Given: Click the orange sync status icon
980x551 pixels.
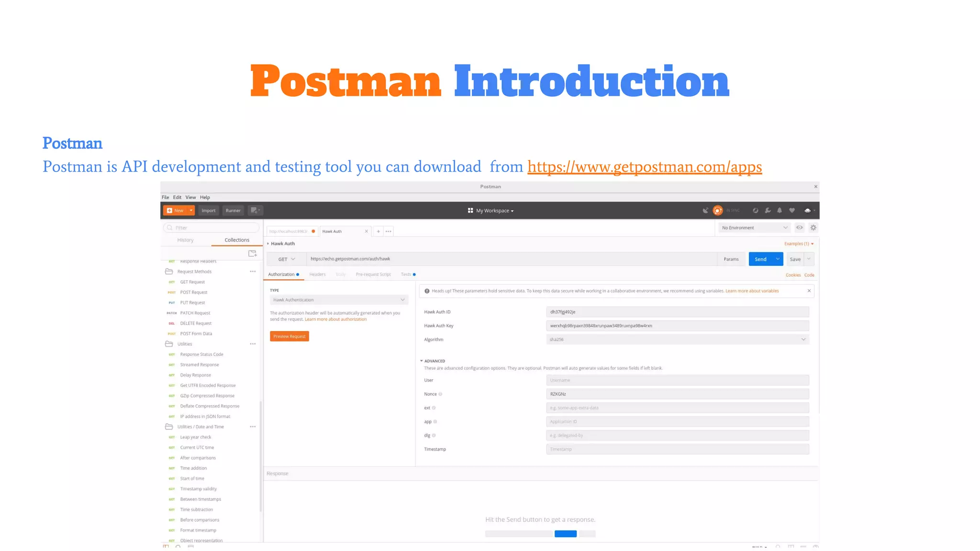Looking at the screenshot, I should click(718, 210).
